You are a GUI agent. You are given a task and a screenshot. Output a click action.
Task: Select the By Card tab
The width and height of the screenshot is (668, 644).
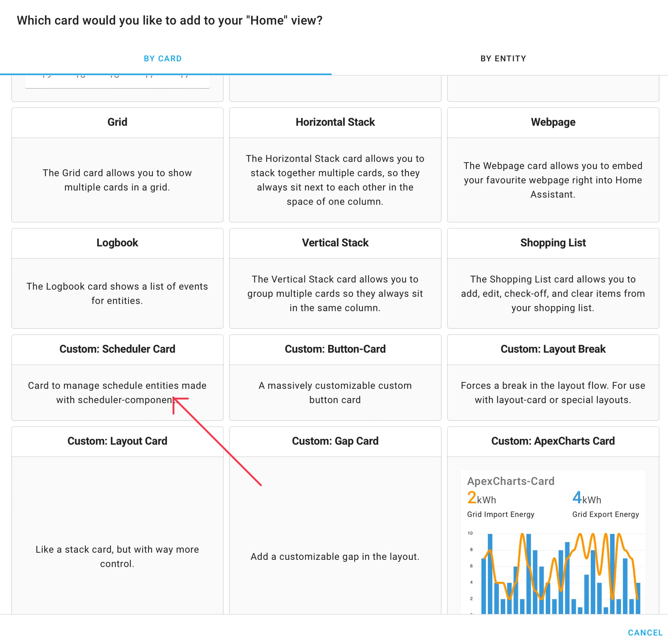[x=163, y=58]
